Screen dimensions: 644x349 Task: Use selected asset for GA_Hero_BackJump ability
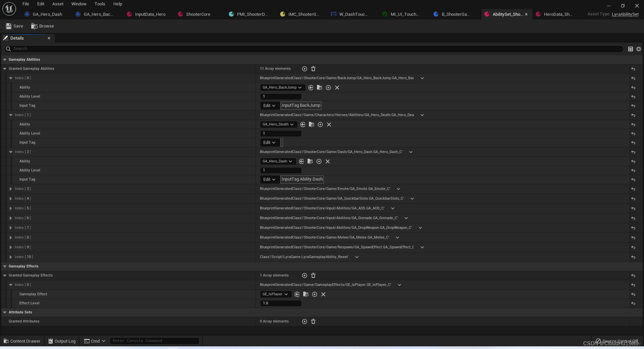pyautogui.click(x=311, y=88)
